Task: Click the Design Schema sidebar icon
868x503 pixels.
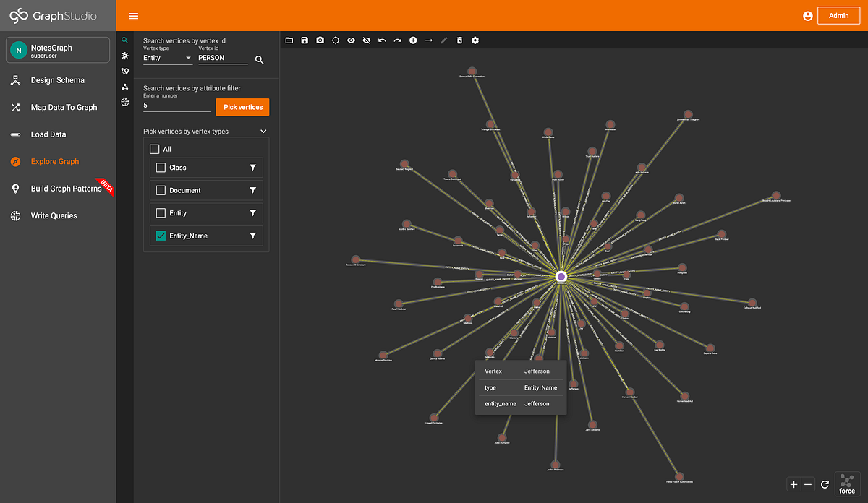Action: [x=15, y=80]
